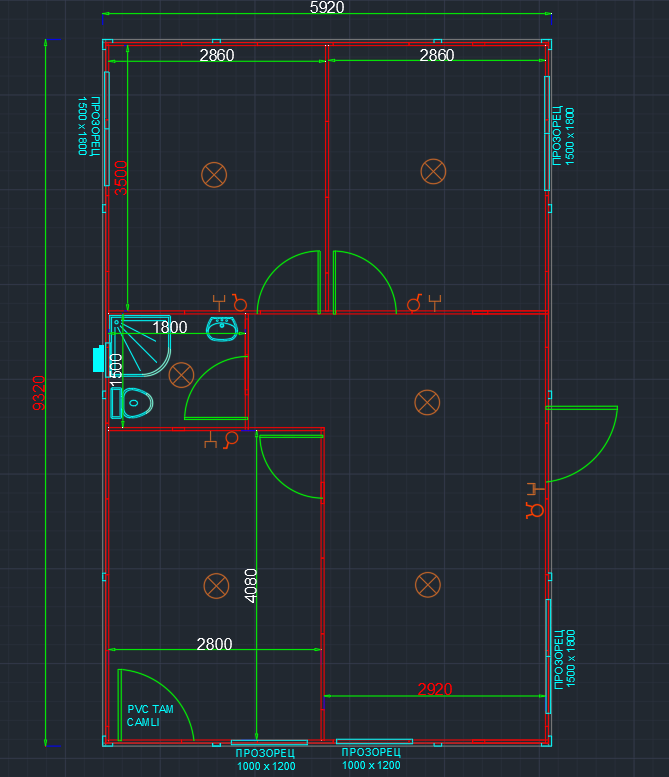Screen dimensions: 669x777
Task: Click the upper right wall ПРОЗОРЕЦ 1500 x 1800 label
Action: (x=564, y=135)
